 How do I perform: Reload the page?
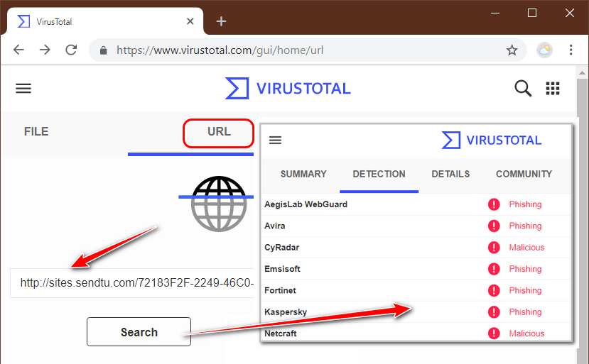click(71, 50)
